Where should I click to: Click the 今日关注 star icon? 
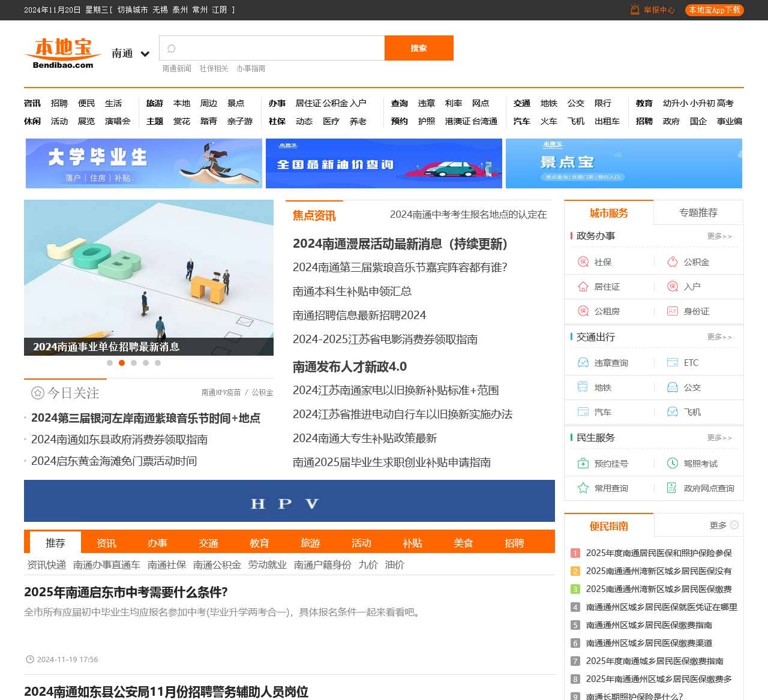point(38,393)
